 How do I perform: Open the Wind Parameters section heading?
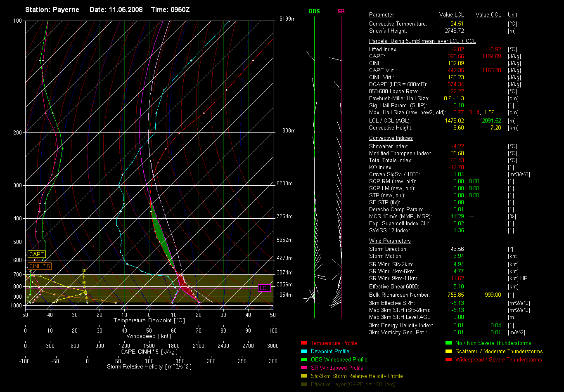(x=390, y=241)
